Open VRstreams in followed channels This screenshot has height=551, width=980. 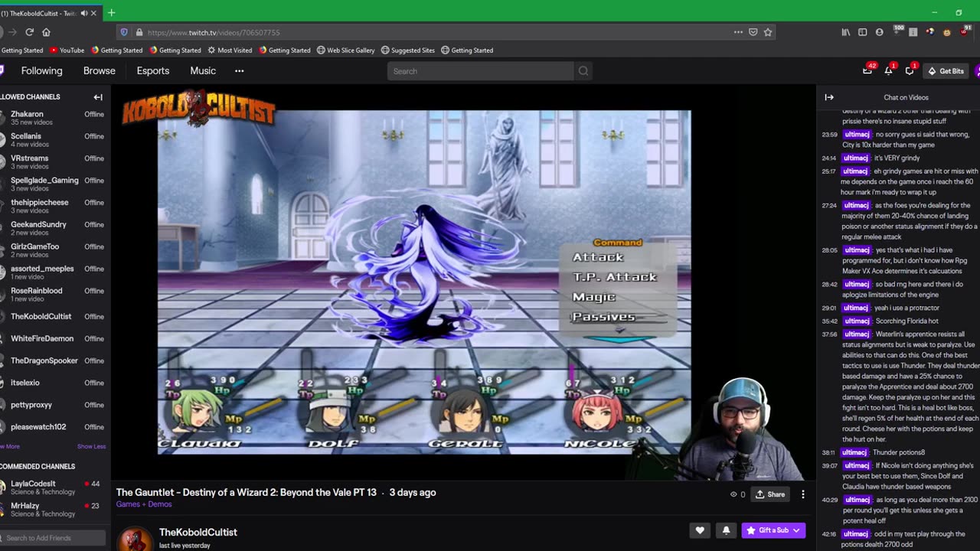[x=53, y=162]
